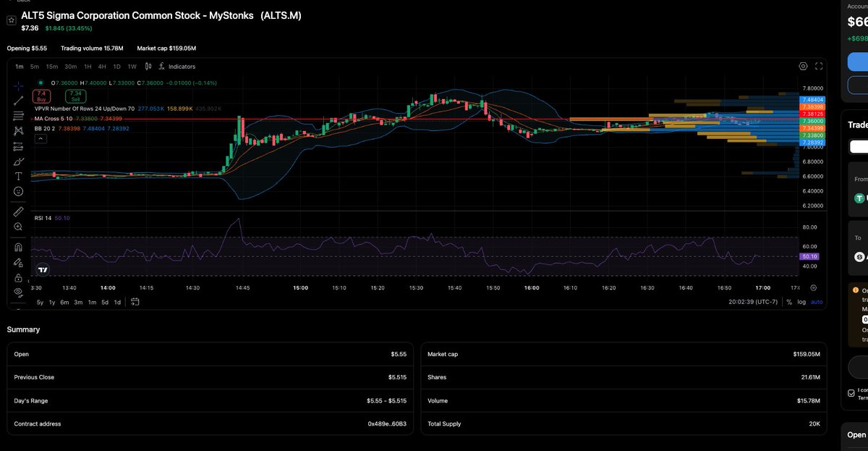Toggle stay in drawing mode
Viewport: 868px width, 451px height.
(x=18, y=261)
